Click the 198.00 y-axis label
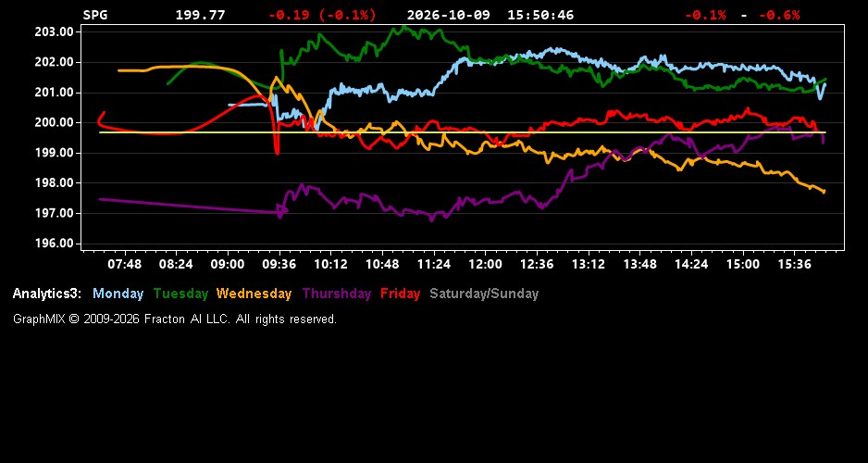 tap(55, 182)
